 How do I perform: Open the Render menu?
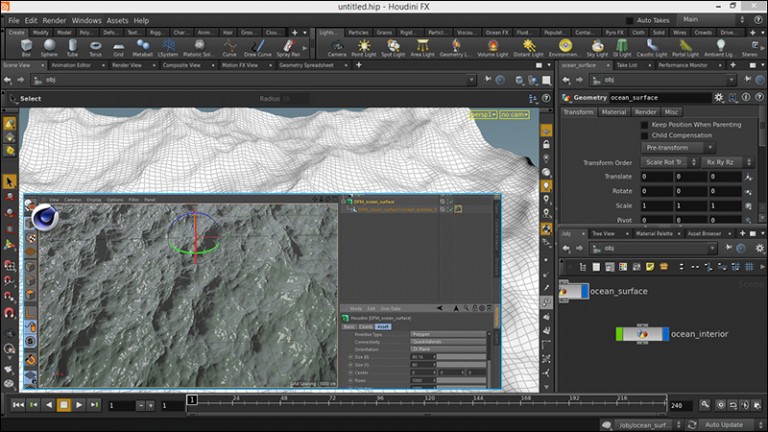click(54, 21)
